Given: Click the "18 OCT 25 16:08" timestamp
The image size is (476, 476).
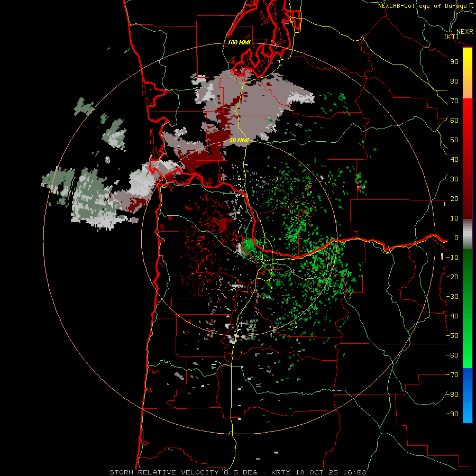Looking at the screenshot, I should pyautogui.click(x=331, y=472).
